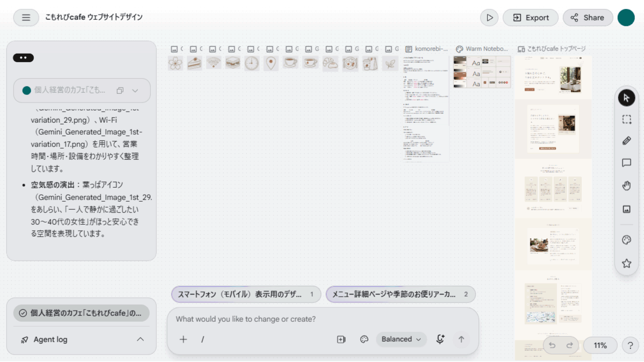
Task: Expand the Agent log panel
Action: point(82,339)
